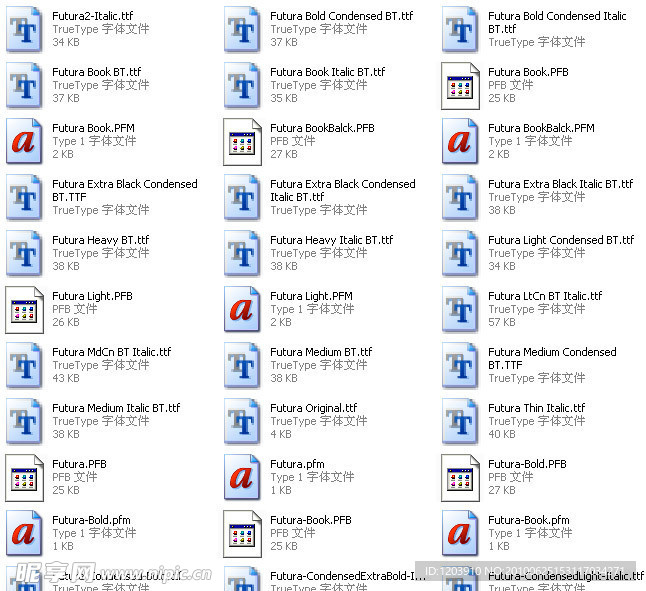Select the name Futura MdCn BT Italic.ttf
Screen dimensions: 646x591
[x=112, y=352]
